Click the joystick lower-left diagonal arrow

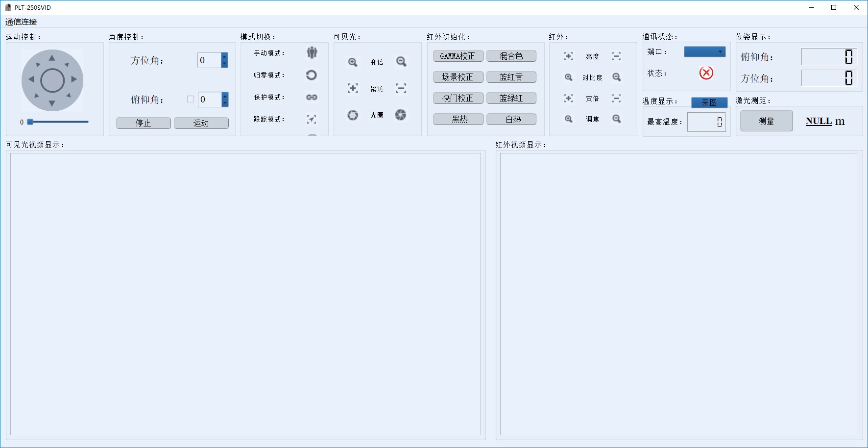click(37, 96)
